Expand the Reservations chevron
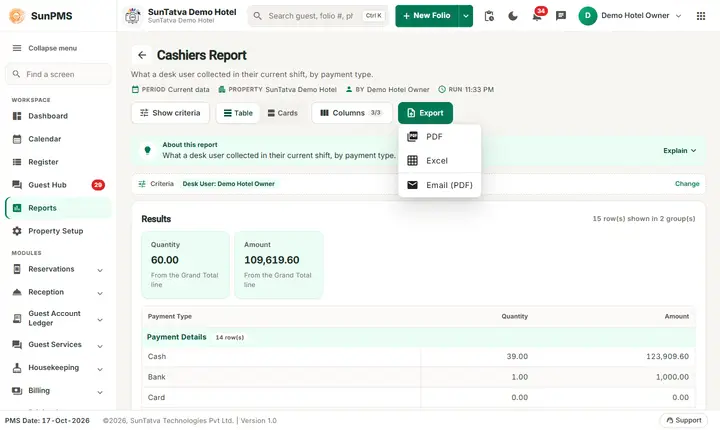 (100, 270)
